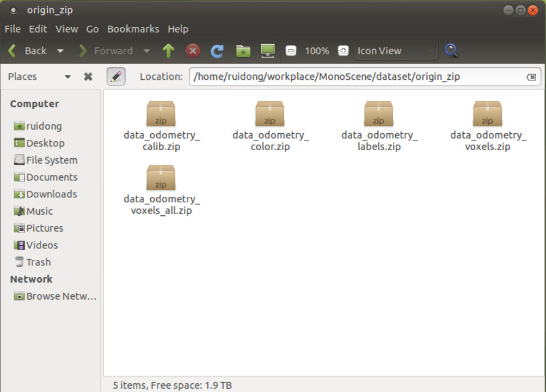Open the Icon View mode selector
Screen dimensions: 546x392
tap(395, 51)
